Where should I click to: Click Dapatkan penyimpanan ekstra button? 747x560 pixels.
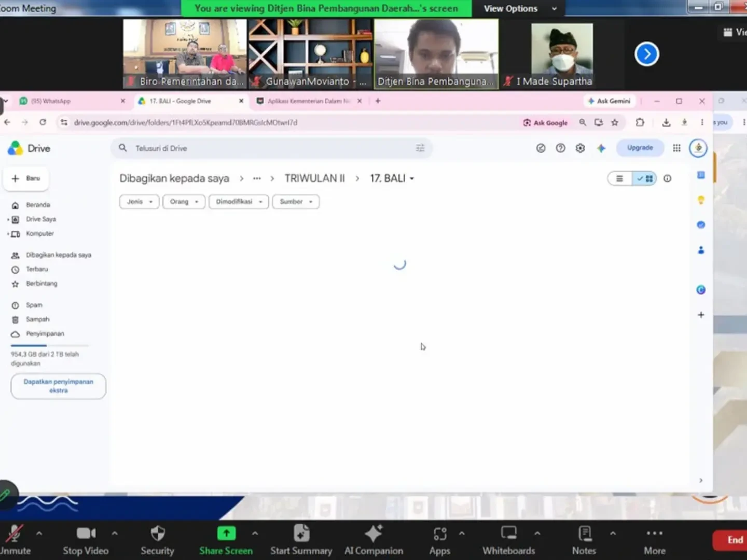tap(58, 386)
